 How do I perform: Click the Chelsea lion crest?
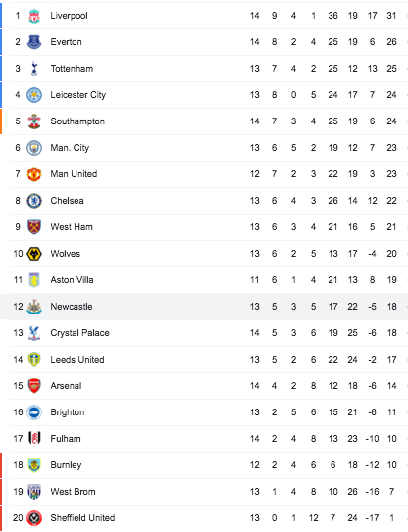coord(34,201)
